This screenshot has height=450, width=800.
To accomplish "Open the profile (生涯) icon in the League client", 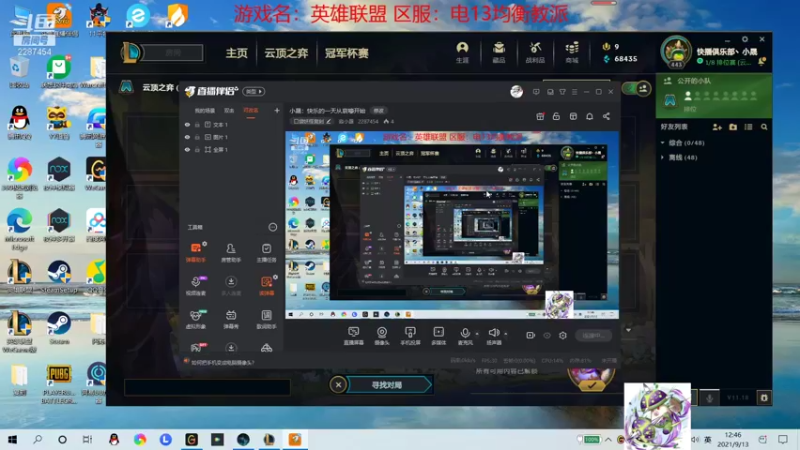I will 462,52.
